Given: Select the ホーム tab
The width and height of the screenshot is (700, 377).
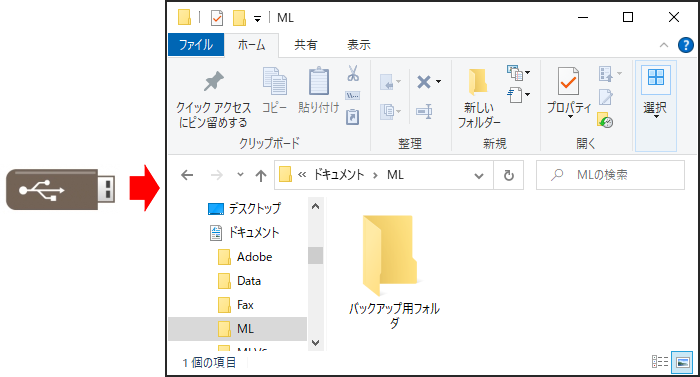Looking at the screenshot, I should tap(251, 45).
